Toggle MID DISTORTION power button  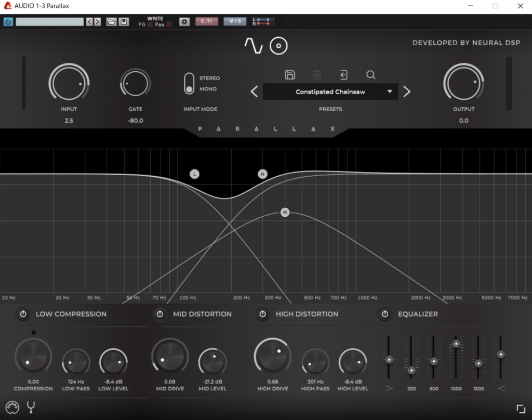pyautogui.click(x=160, y=314)
